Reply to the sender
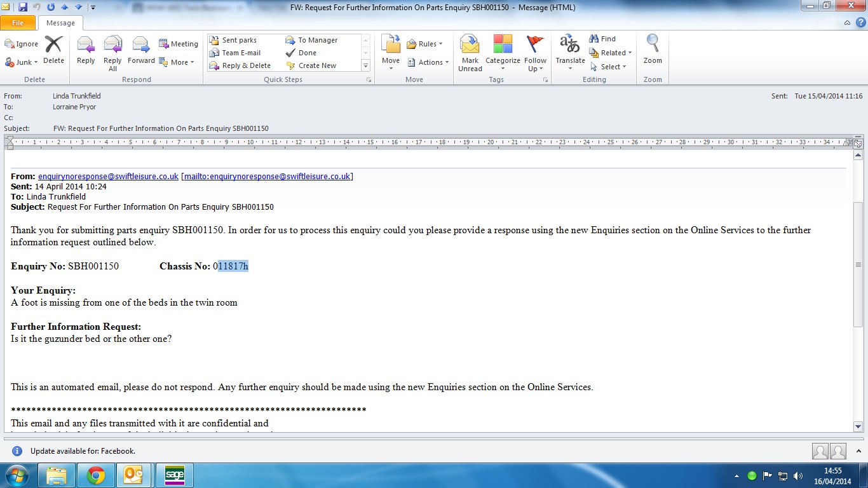This screenshot has height=488, width=868. (x=86, y=50)
